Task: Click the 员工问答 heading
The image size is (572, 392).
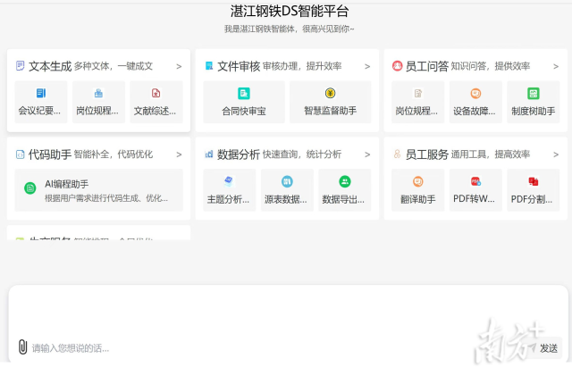Action: 427,66
